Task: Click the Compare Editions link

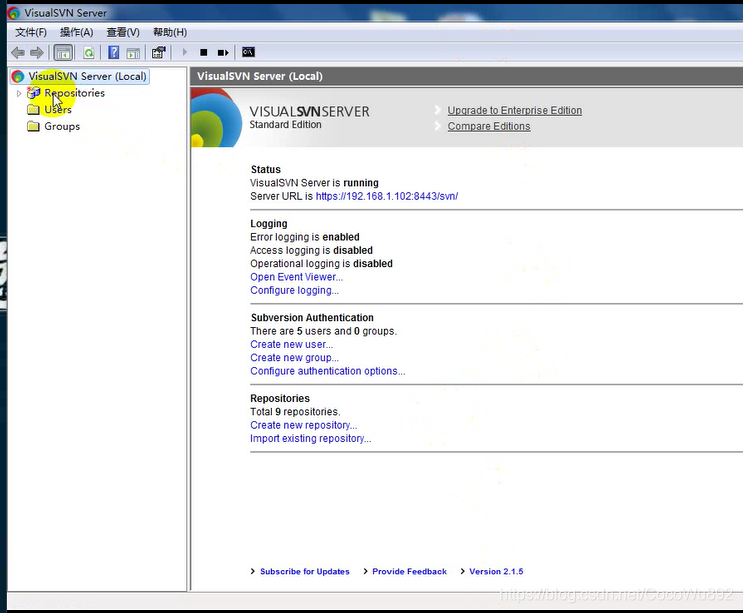Action: click(489, 126)
